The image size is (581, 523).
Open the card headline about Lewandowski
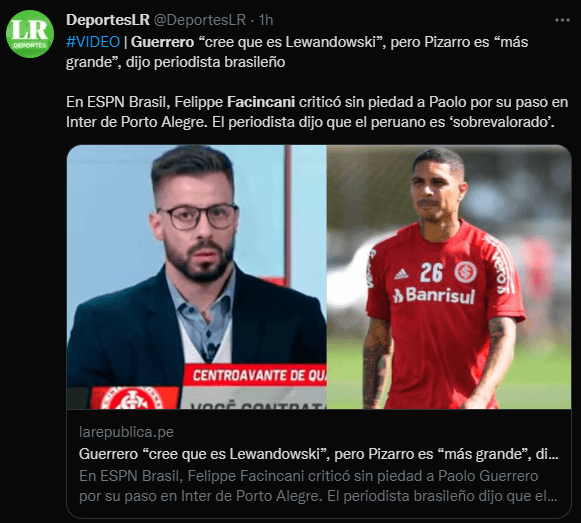coord(319,454)
